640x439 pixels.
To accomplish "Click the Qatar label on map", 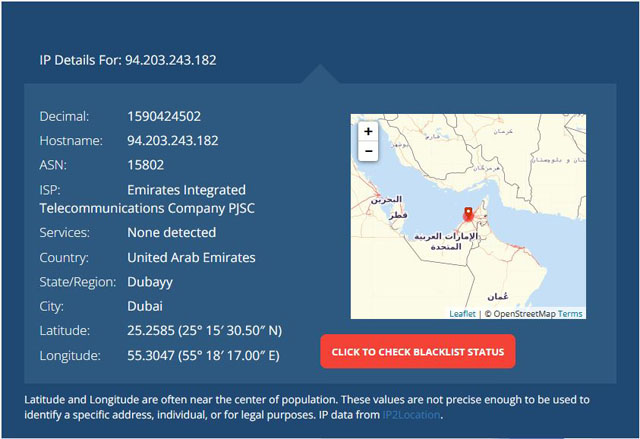I will [x=398, y=215].
